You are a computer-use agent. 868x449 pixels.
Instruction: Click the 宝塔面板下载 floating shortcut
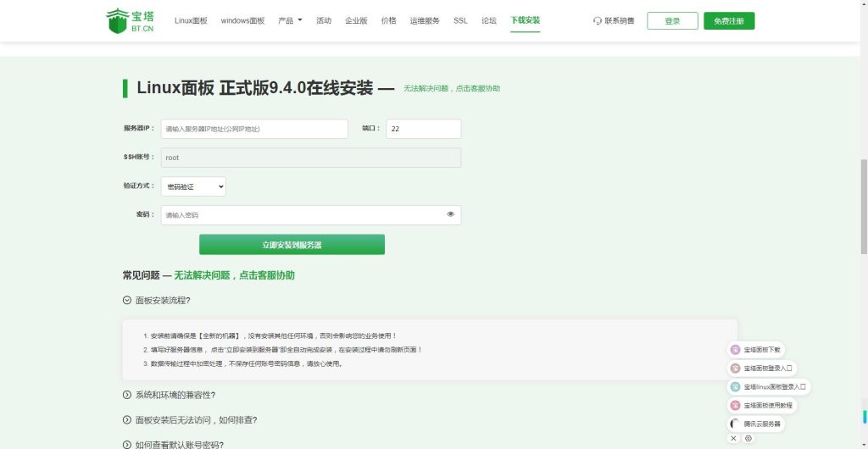(755, 350)
